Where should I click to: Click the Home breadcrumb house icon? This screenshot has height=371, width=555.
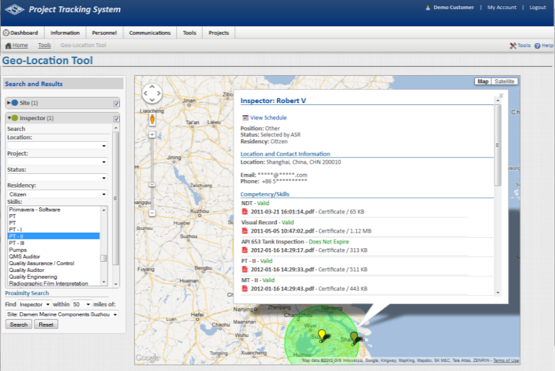pyautogui.click(x=8, y=45)
